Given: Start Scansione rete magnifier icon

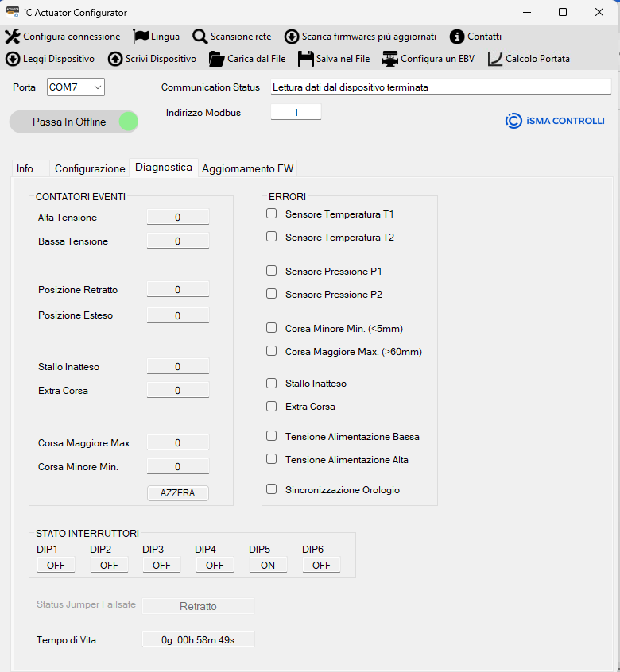Looking at the screenshot, I should coord(200,37).
